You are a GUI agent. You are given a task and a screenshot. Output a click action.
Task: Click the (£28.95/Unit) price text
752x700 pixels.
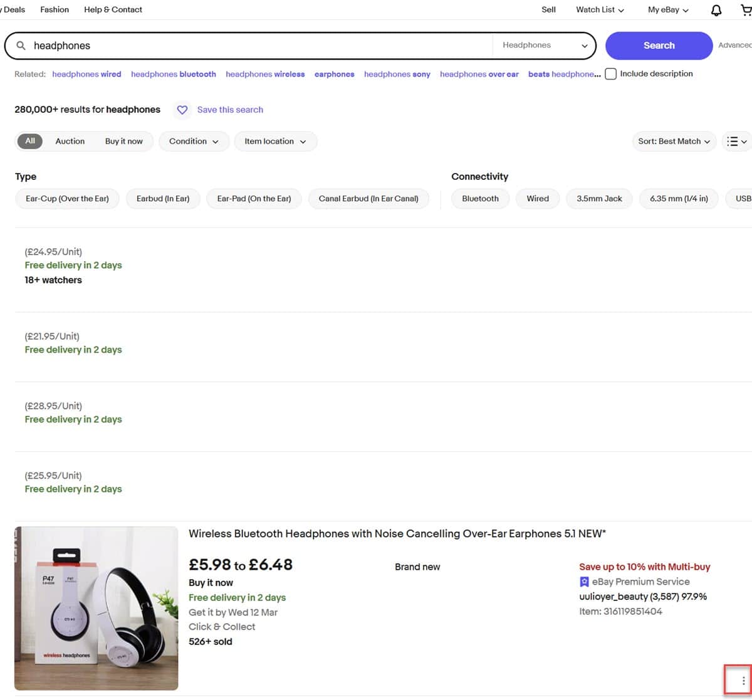[x=53, y=406]
